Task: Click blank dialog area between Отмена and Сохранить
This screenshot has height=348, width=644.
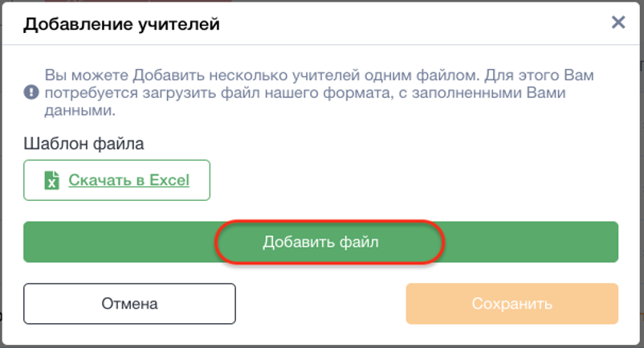Action: point(320,304)
